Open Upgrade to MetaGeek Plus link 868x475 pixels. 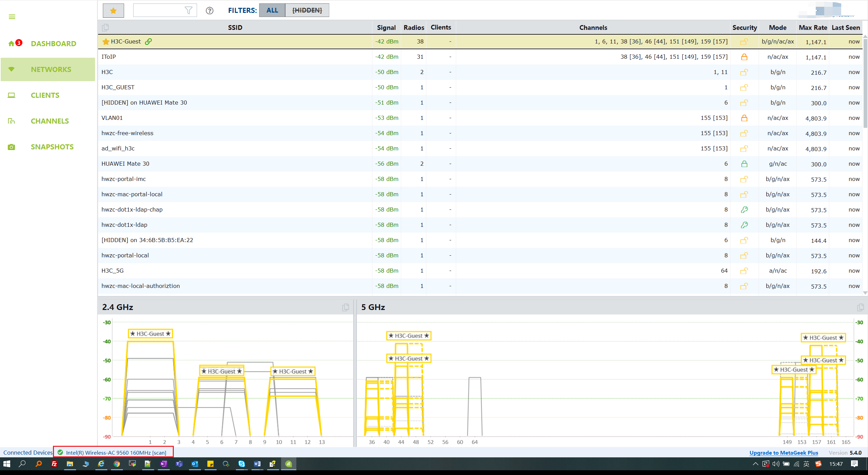783,453
